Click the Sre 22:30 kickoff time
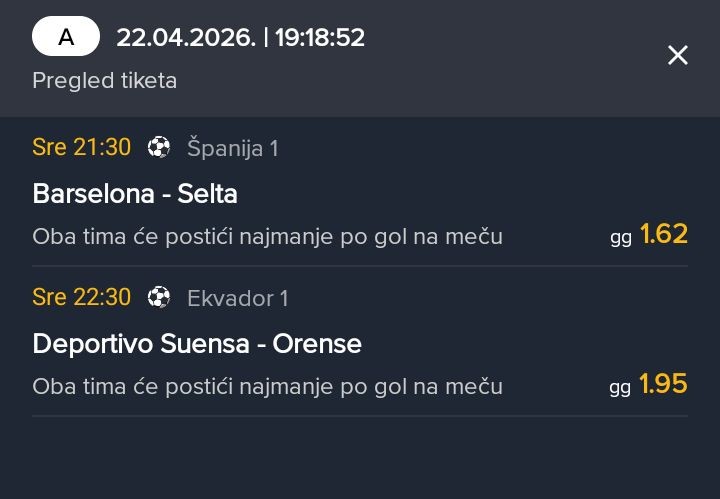Image resolution: width=720 pixels, height=499 pixels. pyautogui.click(x=82, y=297)
